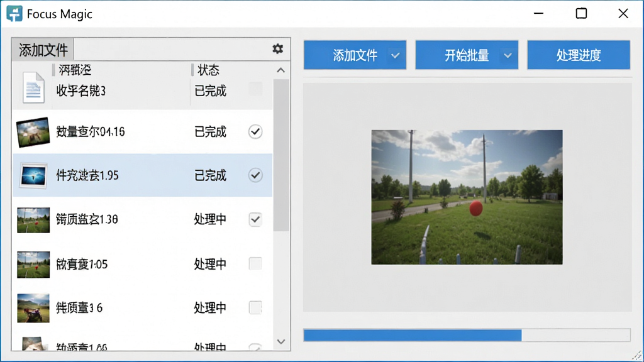Expand the 开始批量 dropdown arrow
The height and width of the screenshot is (362, 644).
[508, 55]
